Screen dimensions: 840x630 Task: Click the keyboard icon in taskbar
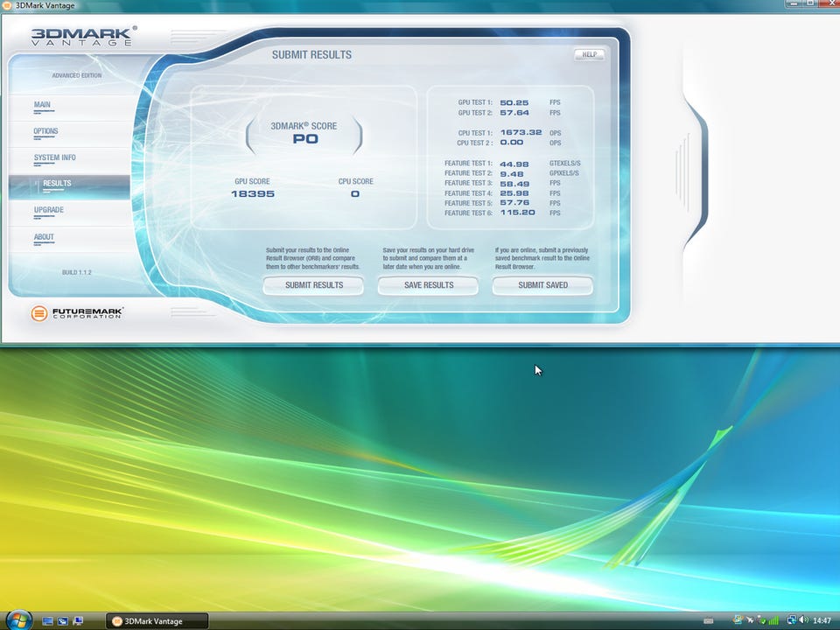click(x=708, y=620)
